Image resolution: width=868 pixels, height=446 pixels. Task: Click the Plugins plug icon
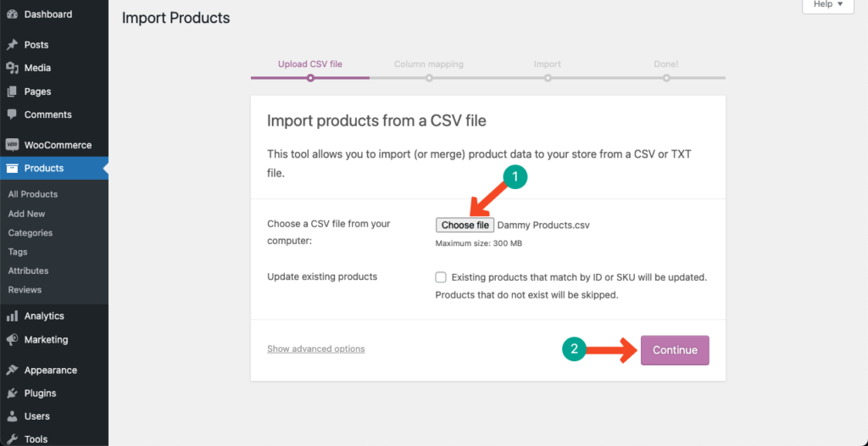click(x=12, y=393)
